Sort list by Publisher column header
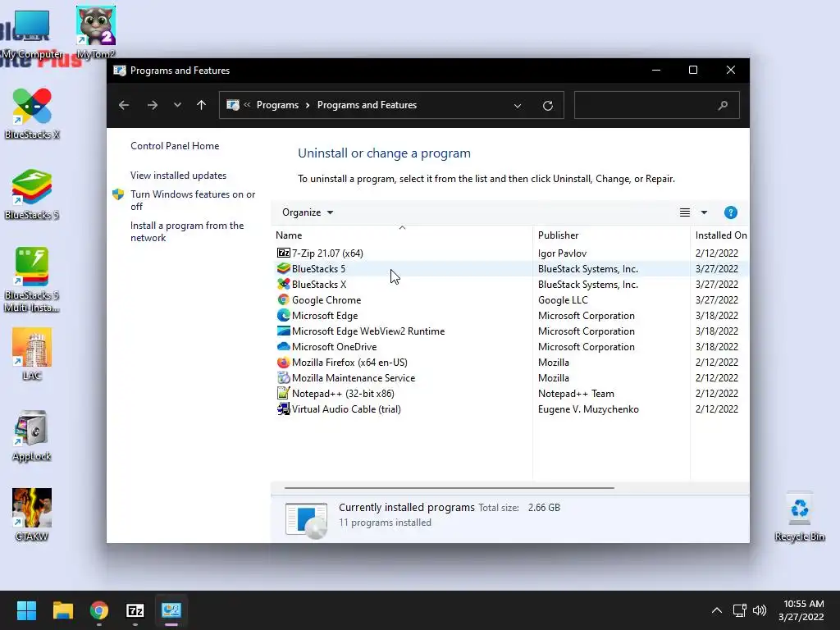The height and width of the screenshot is (630, 840). pos(558,235)
